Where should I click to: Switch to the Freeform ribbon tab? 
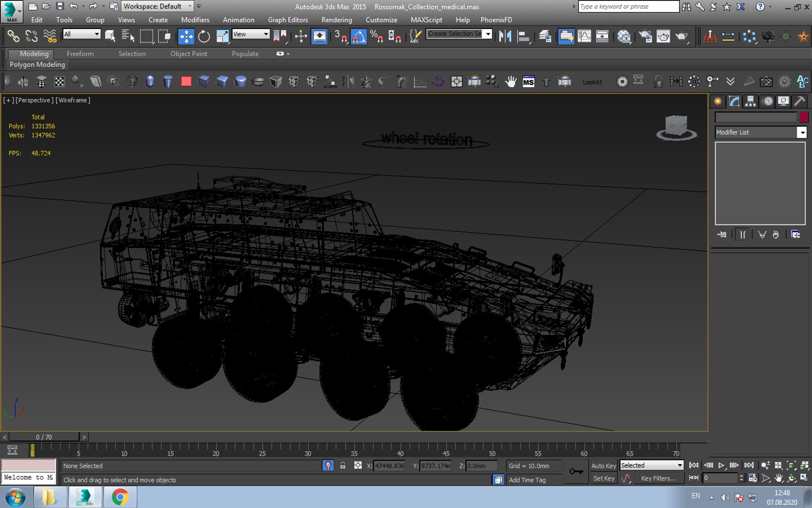(x=80, y=54)
